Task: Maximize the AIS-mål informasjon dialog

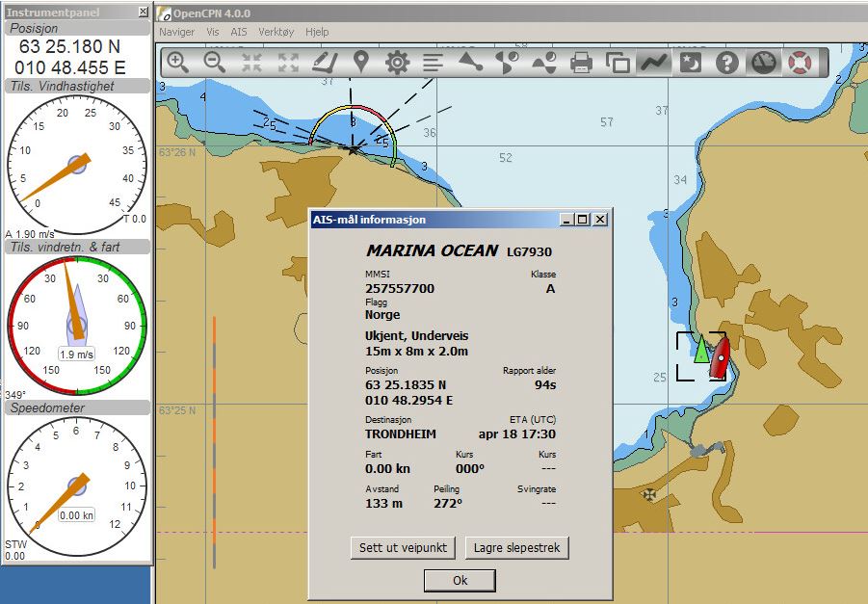Action: click(x=582, y=220)
